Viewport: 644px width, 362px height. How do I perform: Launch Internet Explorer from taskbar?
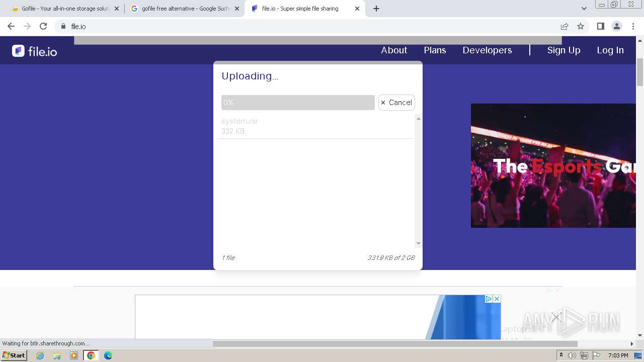40,355
